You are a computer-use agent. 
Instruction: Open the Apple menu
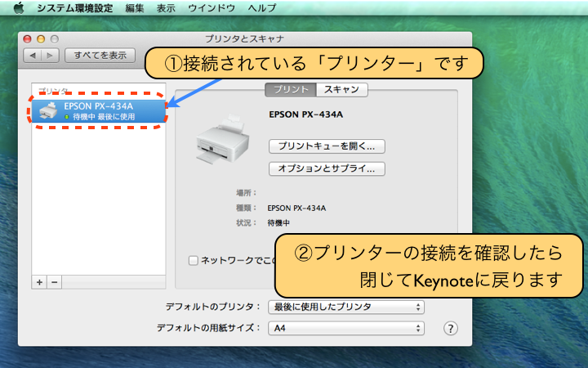pyautogui.click(x=18, y=7)
